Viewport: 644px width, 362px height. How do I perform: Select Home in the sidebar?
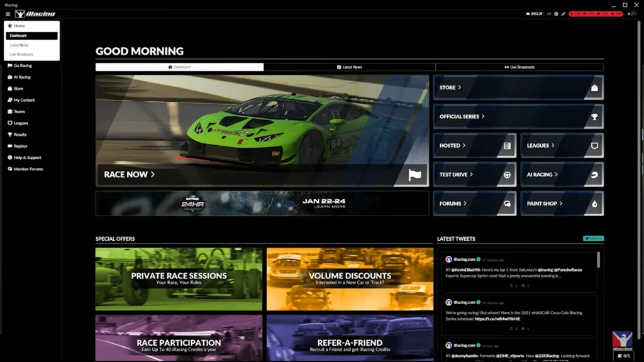click(x=31, y=25)
